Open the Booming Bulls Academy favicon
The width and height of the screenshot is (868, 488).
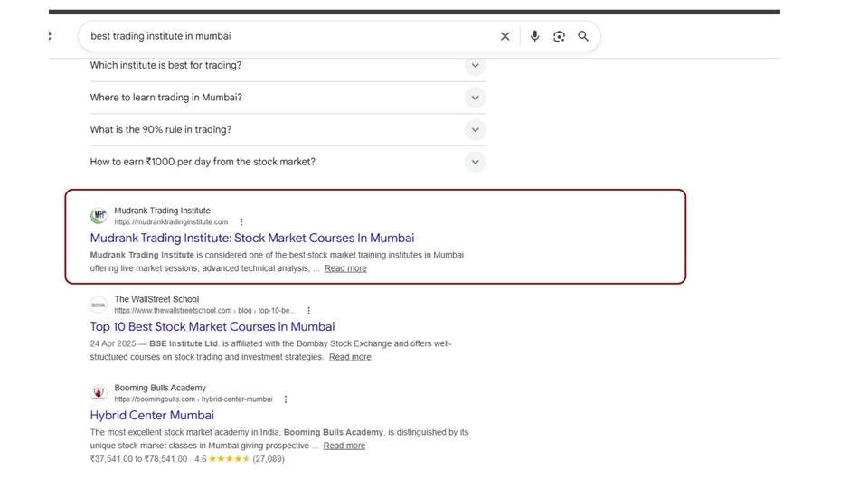click(x=99, y=393)
